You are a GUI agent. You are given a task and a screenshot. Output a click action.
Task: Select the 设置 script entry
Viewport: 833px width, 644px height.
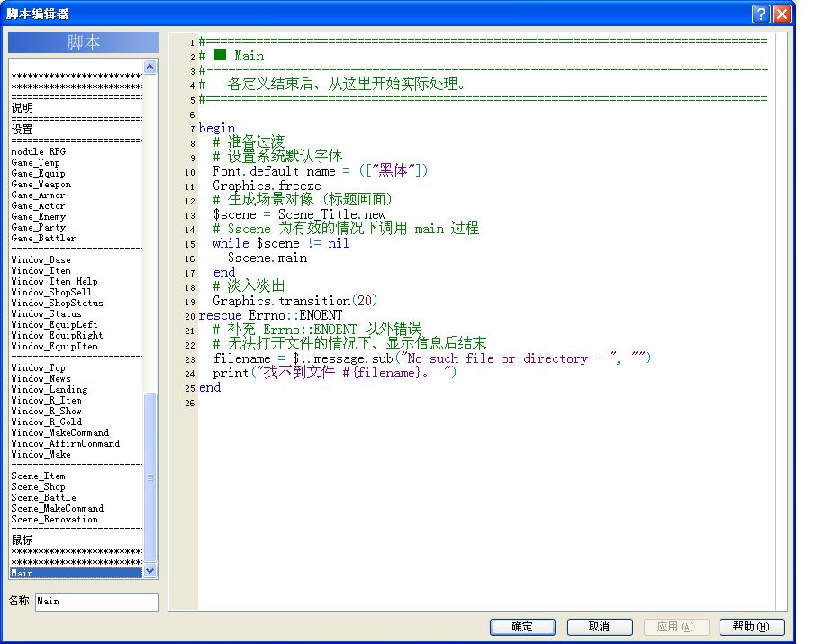coord(76,130)
